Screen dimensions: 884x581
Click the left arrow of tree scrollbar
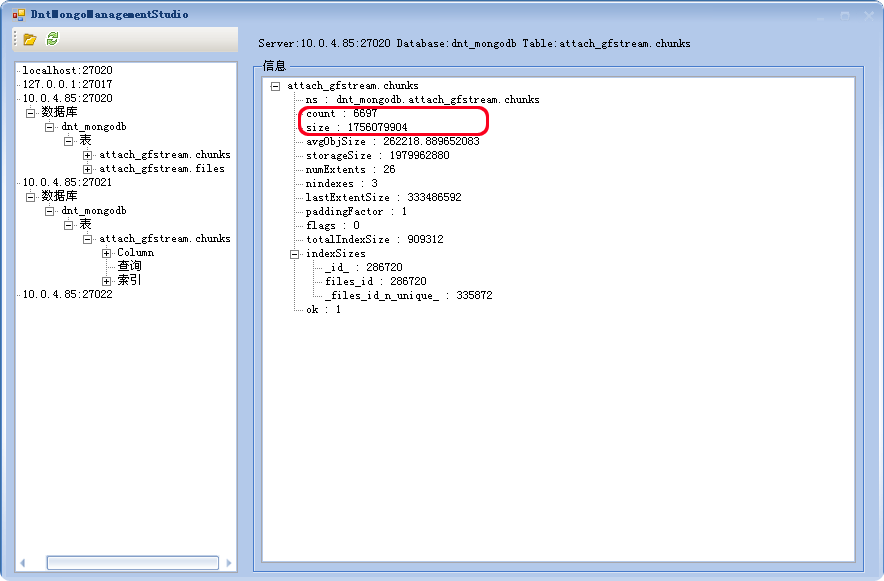point(23,563)
